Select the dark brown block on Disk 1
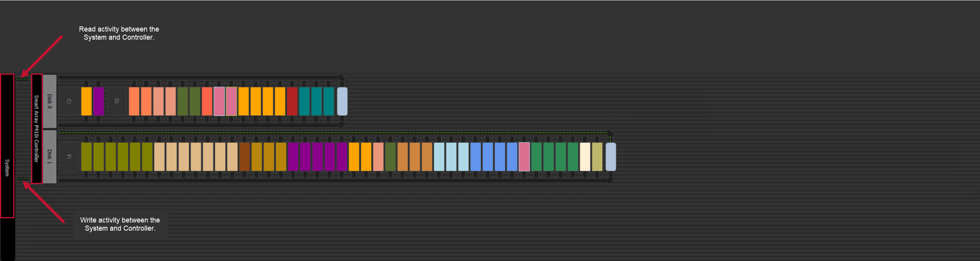The width and height of the screenshot is (980, 261). pyautogui.click(x=244, y=157)
